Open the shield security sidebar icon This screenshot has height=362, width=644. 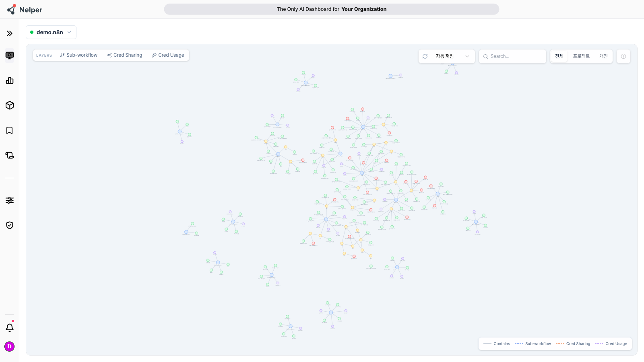10,225
